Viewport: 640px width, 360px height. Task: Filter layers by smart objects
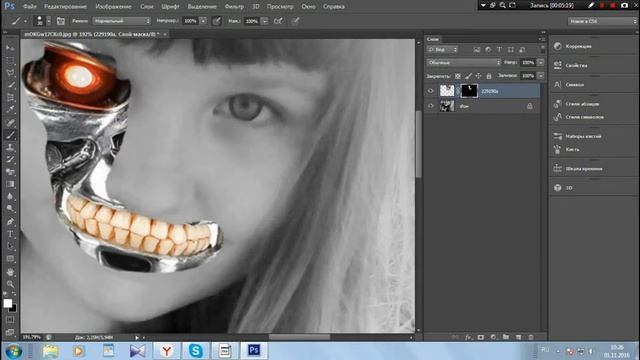[522, 49]
